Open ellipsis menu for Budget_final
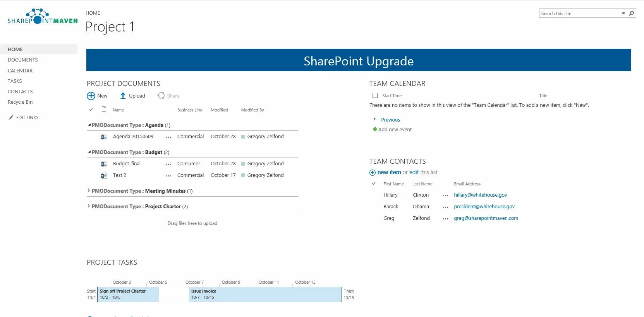The image size is (644, 317). 168,164
